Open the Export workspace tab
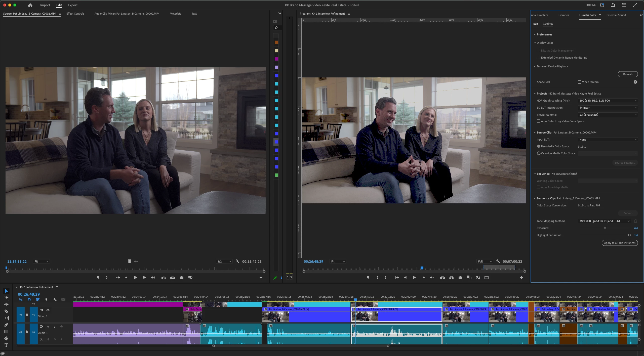Viewport: 644px width, 356px height. point(72,5)
